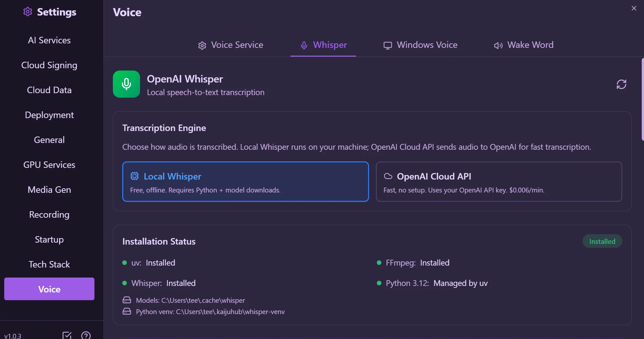Click the 'Fast, no setup' $0.006/min description
Image resolution: width=644 pixels, height=339 pixels.
coord(464,190)
